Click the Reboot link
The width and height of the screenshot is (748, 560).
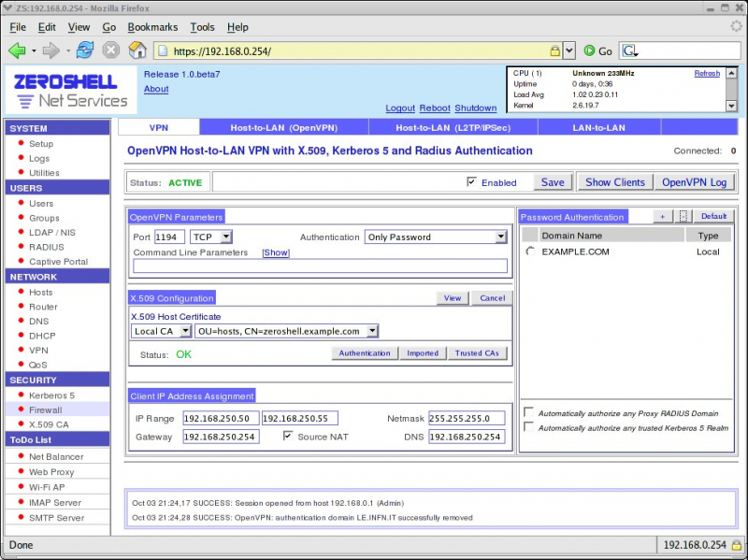[x=434, y=108]
